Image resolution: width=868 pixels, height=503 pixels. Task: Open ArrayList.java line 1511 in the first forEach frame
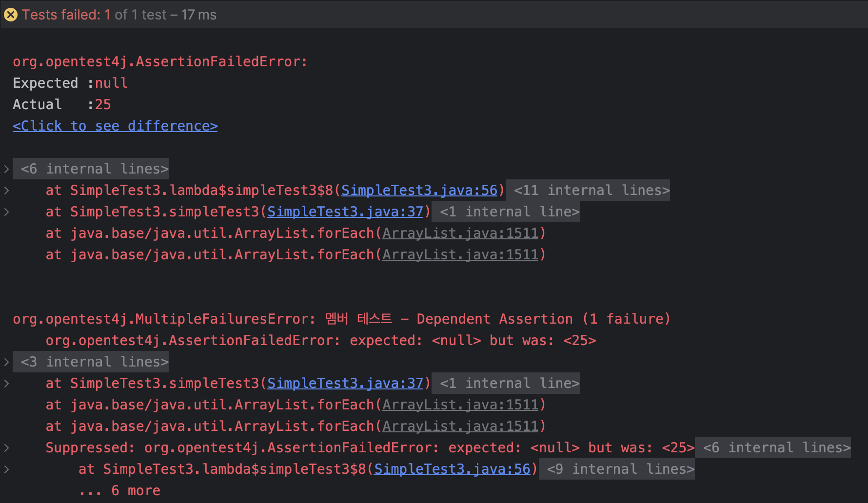[x=460, y=232]
